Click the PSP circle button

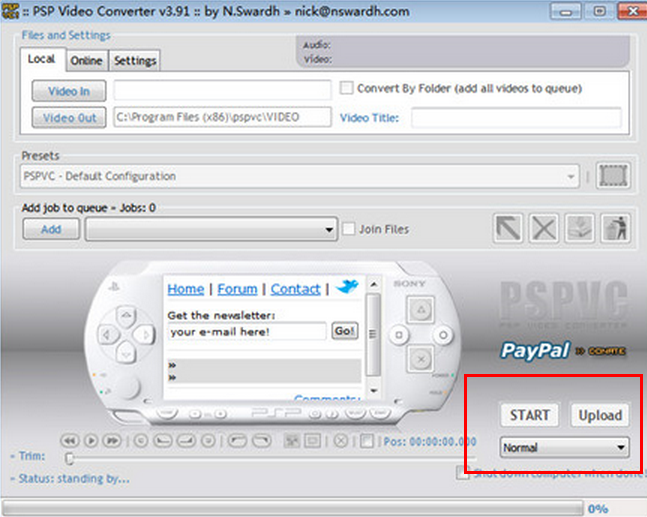coord(443,335)
